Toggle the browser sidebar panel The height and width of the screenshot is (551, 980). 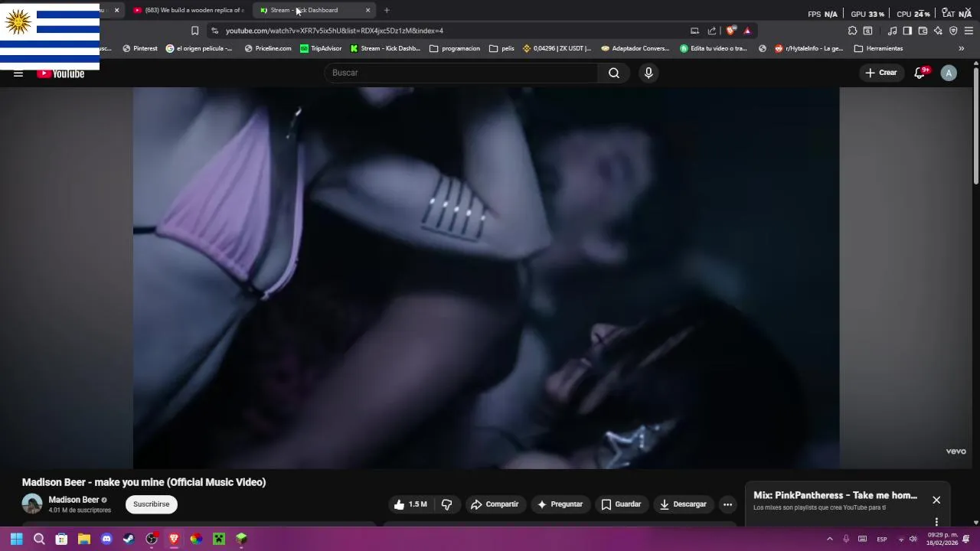click(907, 31)
